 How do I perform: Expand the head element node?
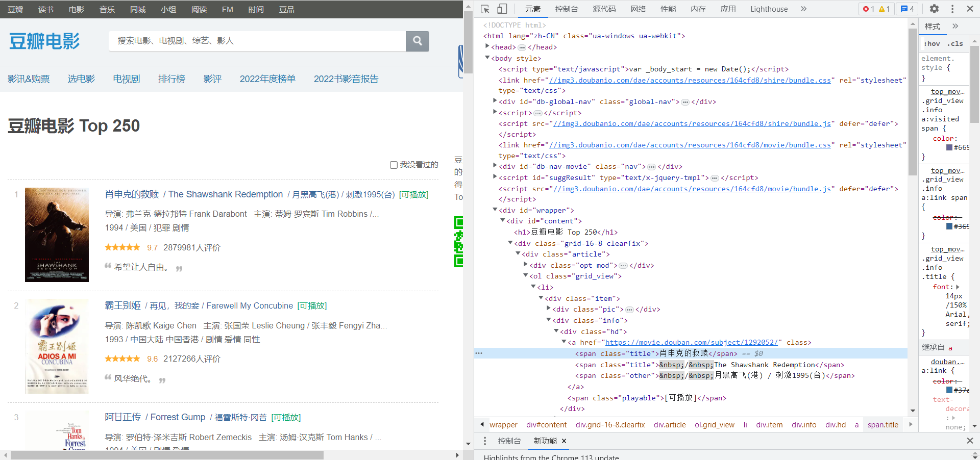click(x=487, y=46)
